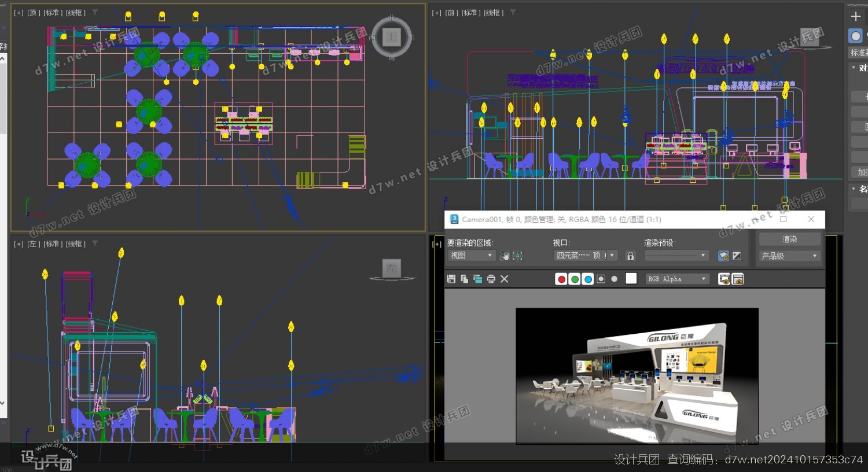This screenshot has width=868, height=472.
Task: Toggle the render window UI panel
Action: pos(738,279)
